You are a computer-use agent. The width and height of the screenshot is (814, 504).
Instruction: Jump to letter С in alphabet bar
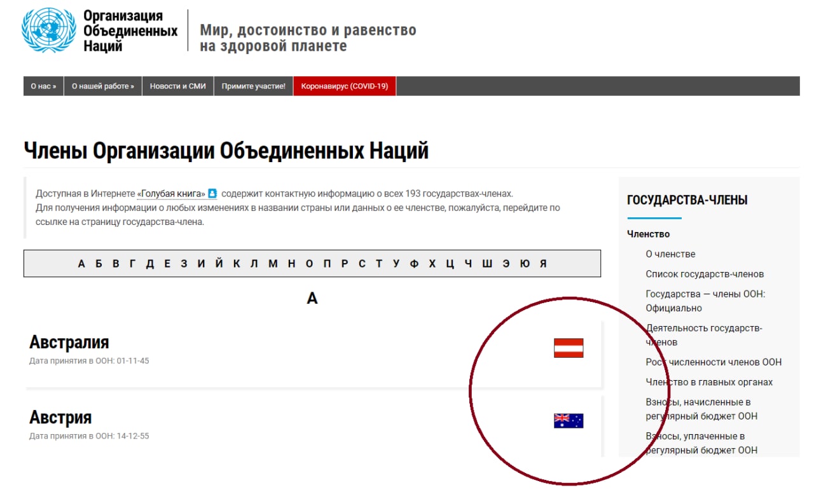click(362, 264)
